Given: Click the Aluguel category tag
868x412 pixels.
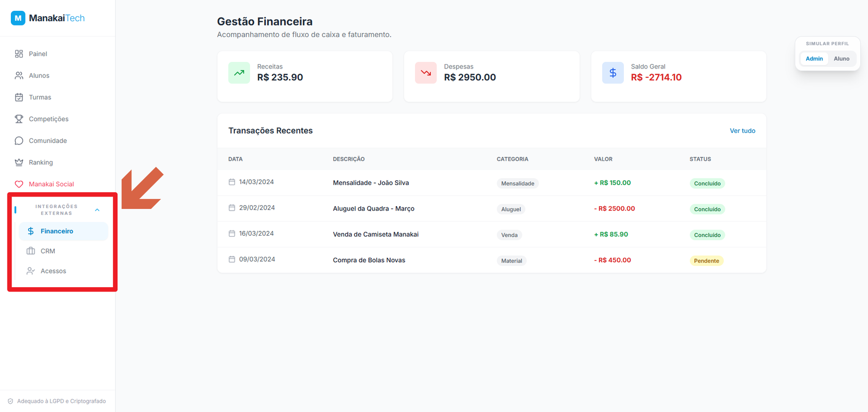Looking at the screenshot, I should [x=510, y=210].
